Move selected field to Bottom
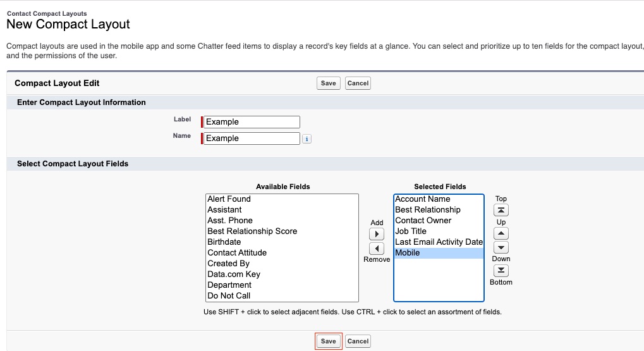The image size is (644, 351). pos(501,271)
